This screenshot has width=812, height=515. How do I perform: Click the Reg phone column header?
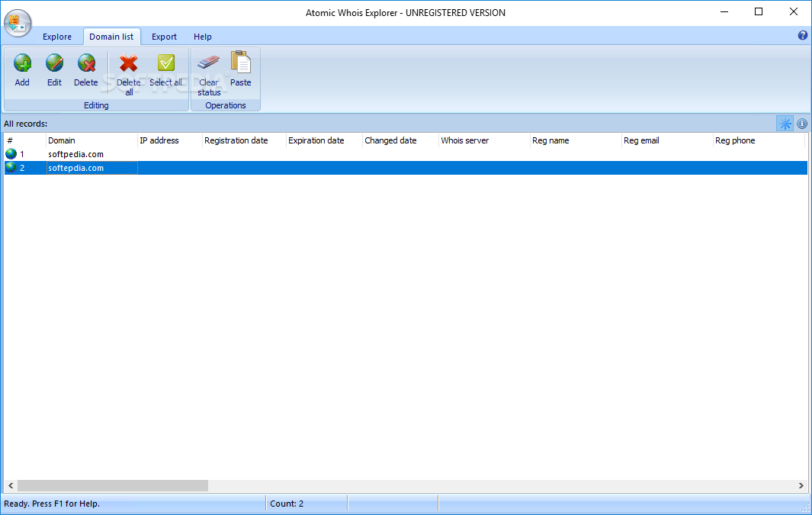(x=759, y=140)
